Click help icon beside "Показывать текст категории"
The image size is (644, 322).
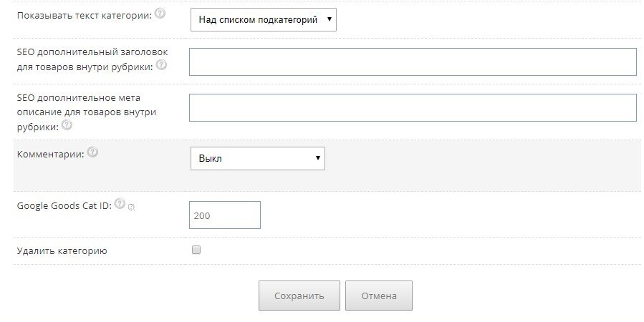tap(160, 14)
